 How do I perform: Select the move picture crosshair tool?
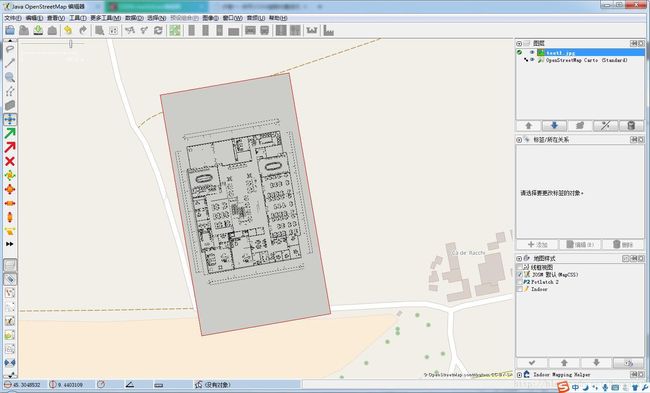pyautogui.click(x=10, y=119)
